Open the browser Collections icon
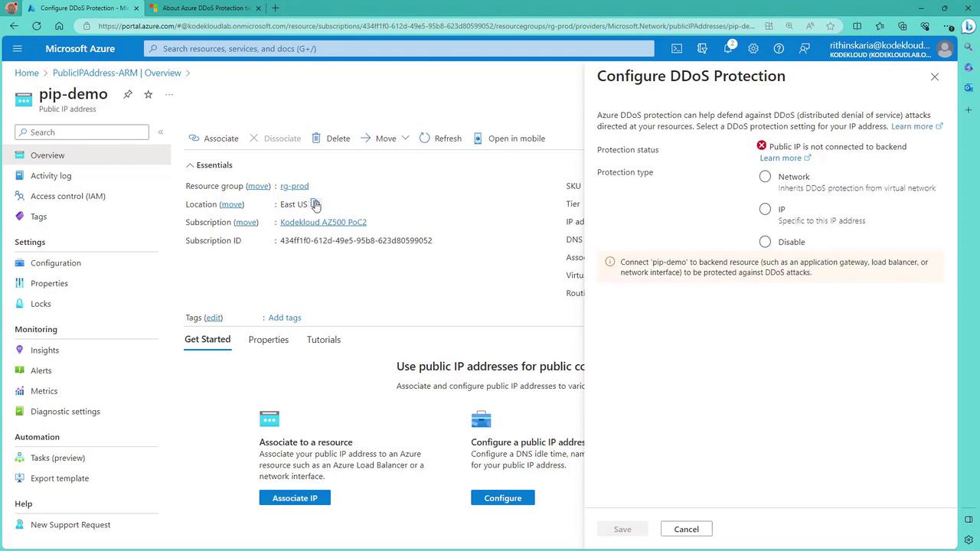 pyautogui.click(x=902, y=26)
